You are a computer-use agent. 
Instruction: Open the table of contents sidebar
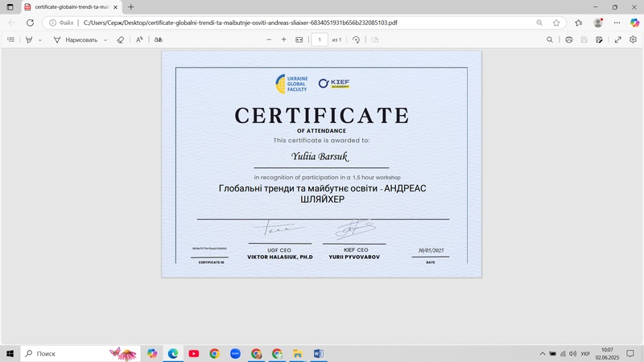(11, 39)
